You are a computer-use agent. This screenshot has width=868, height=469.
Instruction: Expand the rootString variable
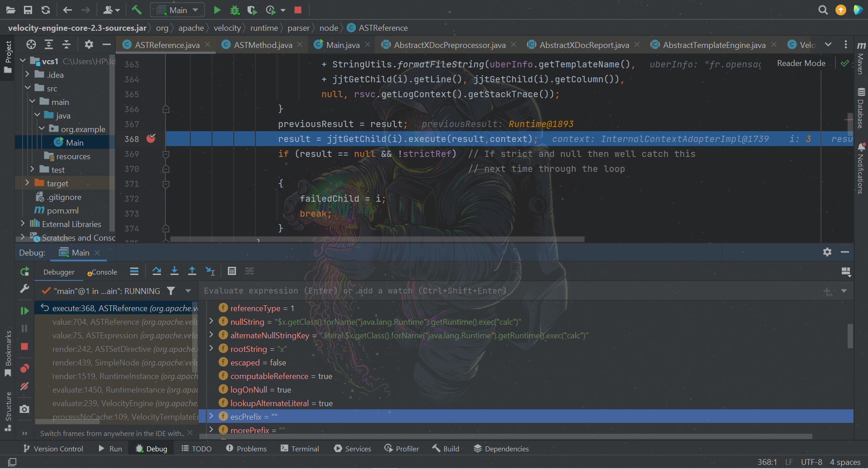[x=211, y=348]
